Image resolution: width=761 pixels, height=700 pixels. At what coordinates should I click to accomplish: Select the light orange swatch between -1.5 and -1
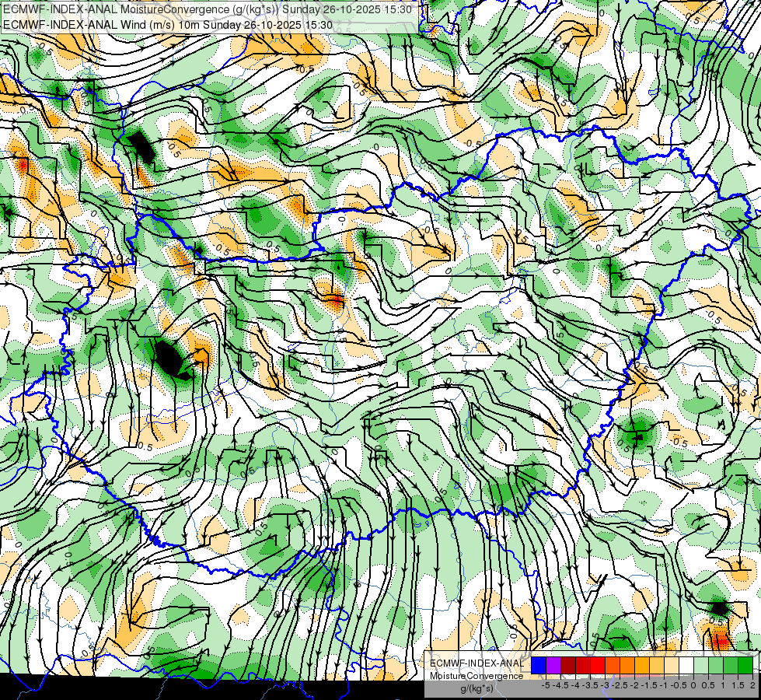(x=657, y=666)
